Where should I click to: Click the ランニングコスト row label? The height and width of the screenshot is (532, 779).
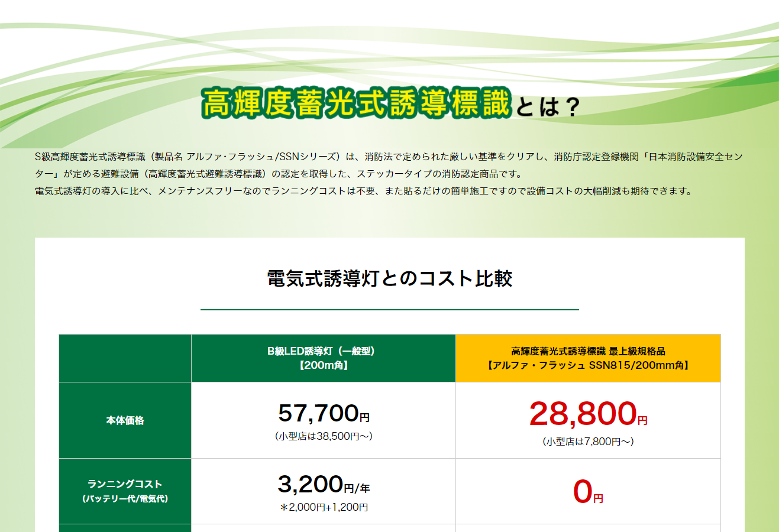(x=125, y=491)
